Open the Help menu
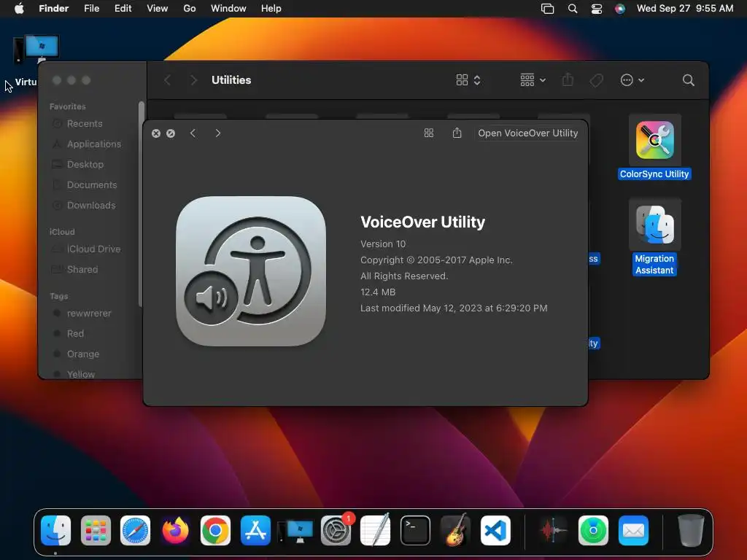 pos(271,9)
